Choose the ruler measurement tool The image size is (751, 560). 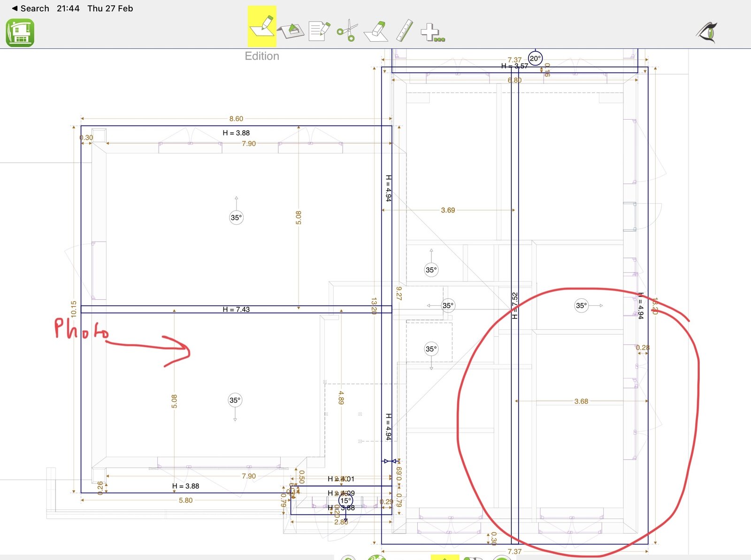[x=405, y=31]
